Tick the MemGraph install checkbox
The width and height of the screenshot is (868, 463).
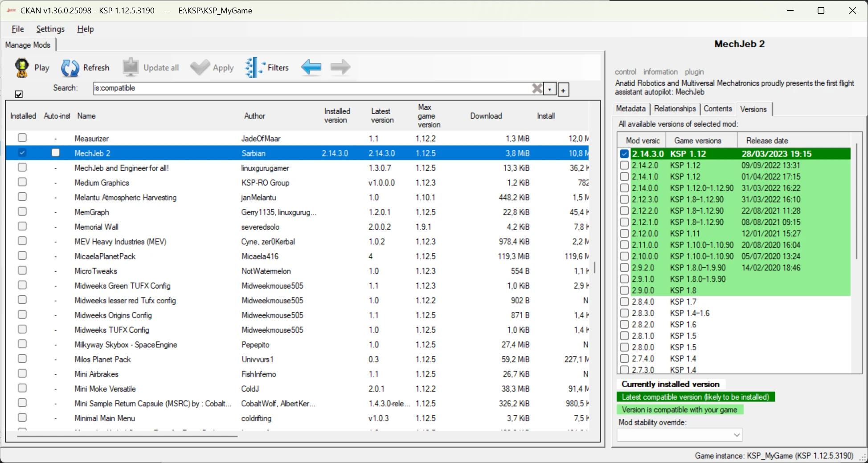(x=22, y=211)
